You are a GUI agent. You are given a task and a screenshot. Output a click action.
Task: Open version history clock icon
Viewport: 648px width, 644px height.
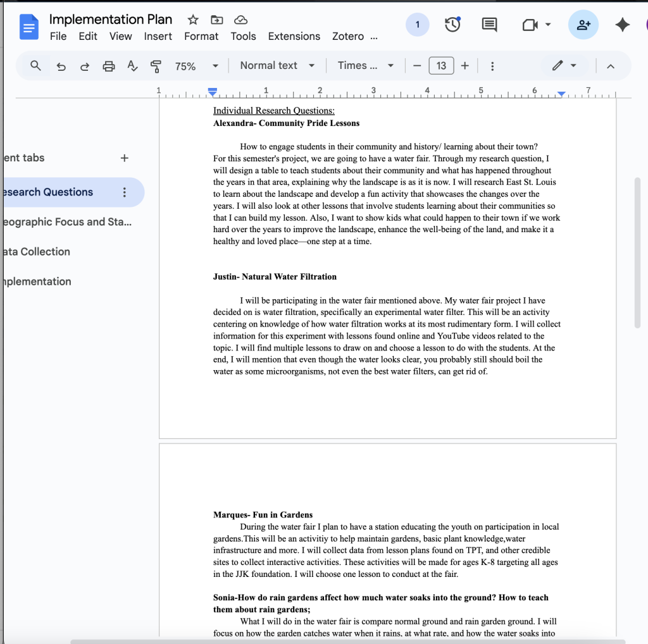[452, 25]
